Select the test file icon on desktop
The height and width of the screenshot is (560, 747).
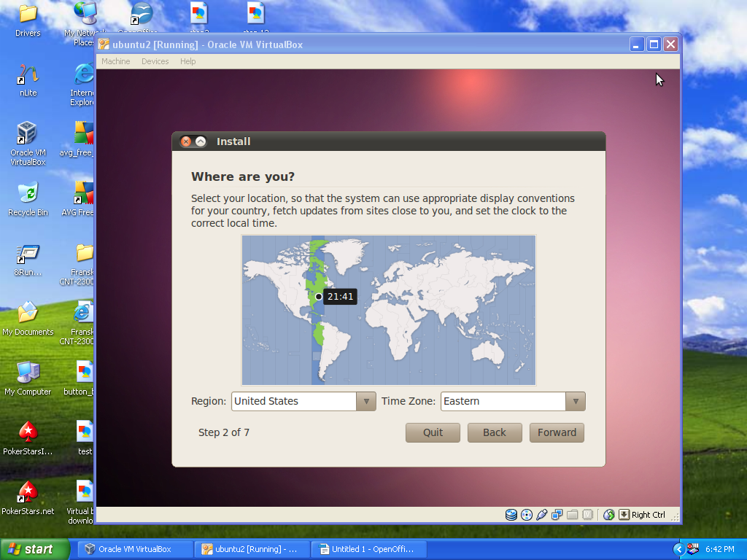(85, 438)
